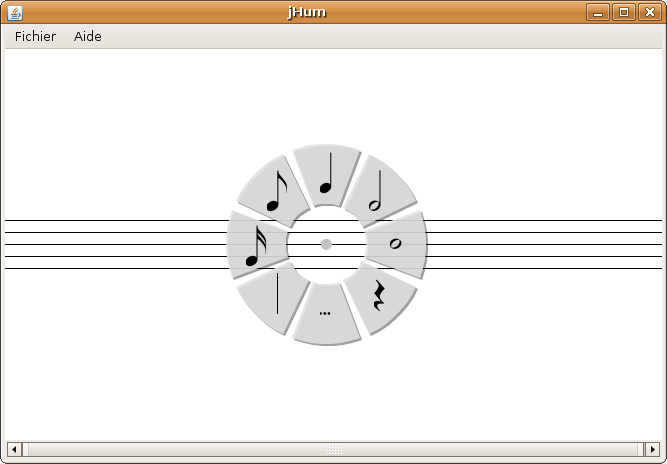Insert a bar line from pie menu
667x464 pixels.
[273, 298]
